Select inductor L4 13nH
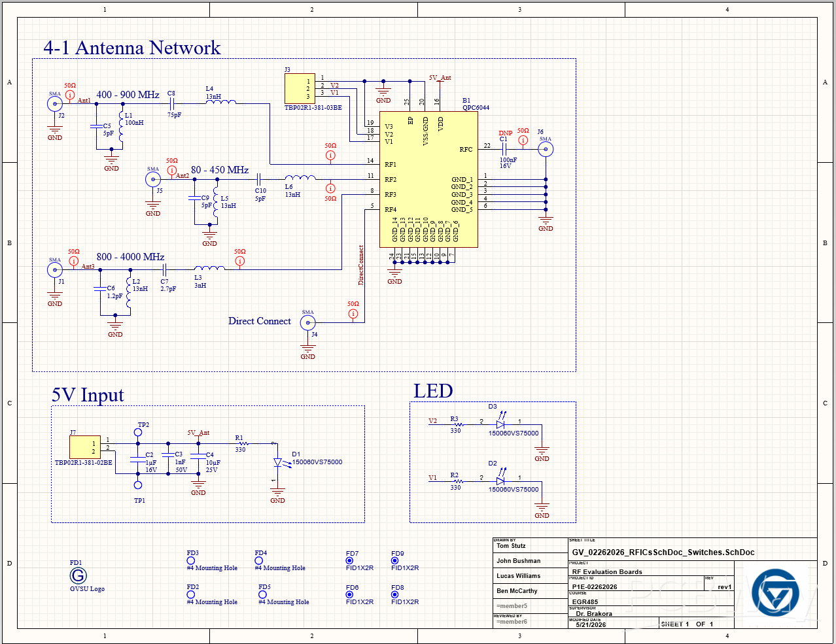 (x=220, y=101)
